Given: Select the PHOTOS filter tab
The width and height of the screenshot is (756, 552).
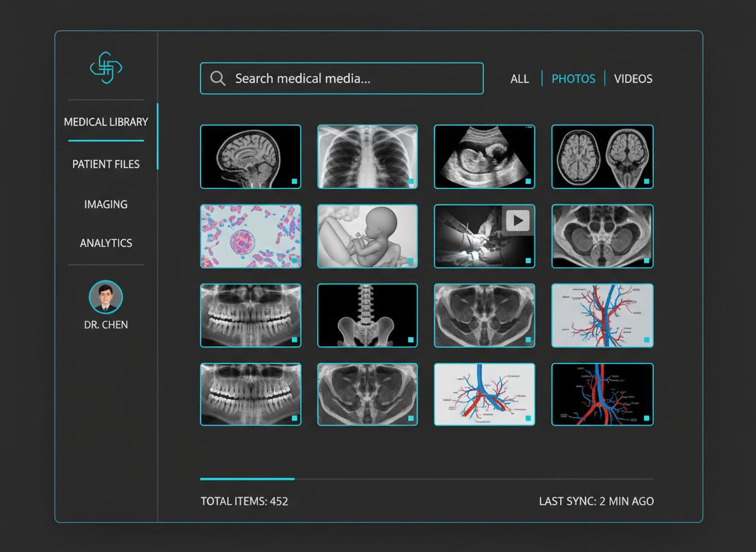Looking at the screenshot, I should point(573,79).
